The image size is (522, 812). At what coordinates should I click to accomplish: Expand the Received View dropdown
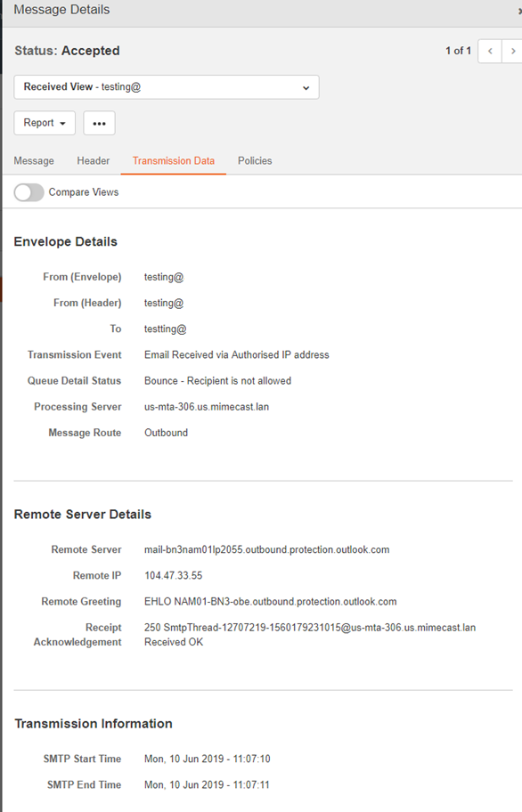coord(167,87)
